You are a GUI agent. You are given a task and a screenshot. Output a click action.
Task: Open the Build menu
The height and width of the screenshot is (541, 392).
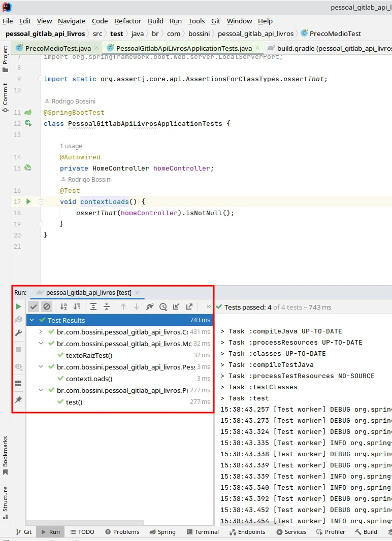[x=155, y=21]
